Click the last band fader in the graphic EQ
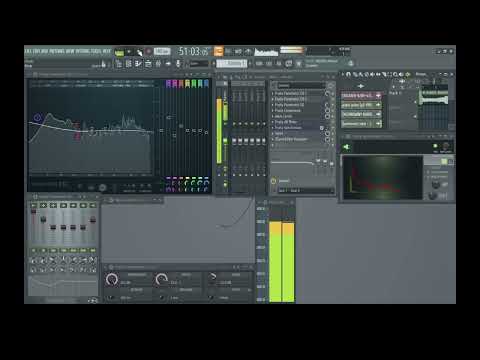480x360 pixels. [93, 220]
